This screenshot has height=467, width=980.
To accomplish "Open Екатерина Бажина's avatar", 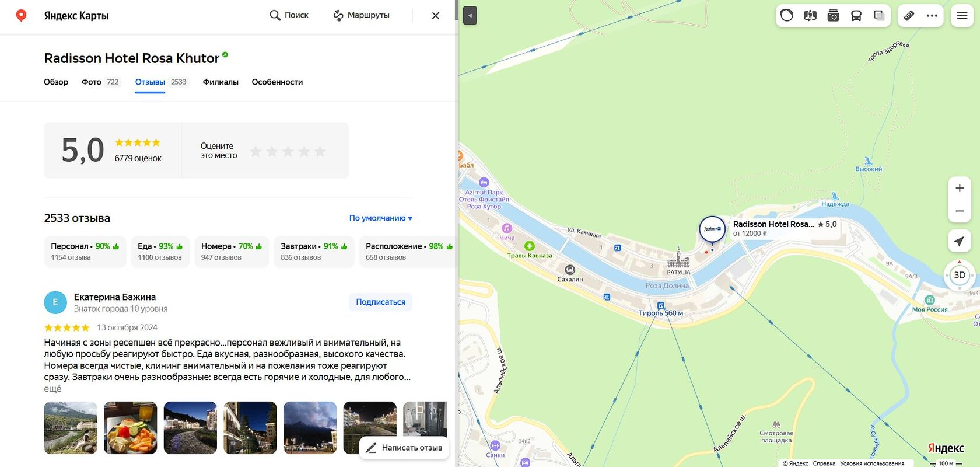I will pyautogui.click(x=55, y=302).
